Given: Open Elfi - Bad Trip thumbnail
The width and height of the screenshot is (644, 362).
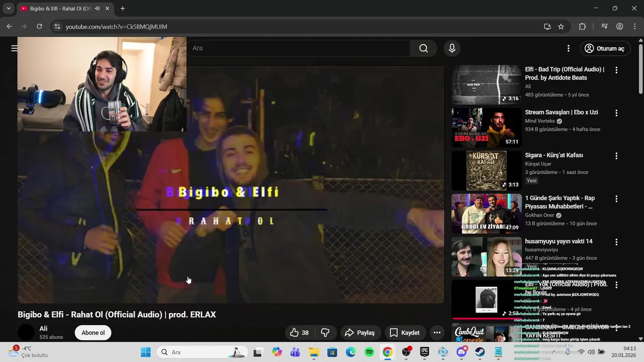Looking at the screenshot, I should pos(486,84).
